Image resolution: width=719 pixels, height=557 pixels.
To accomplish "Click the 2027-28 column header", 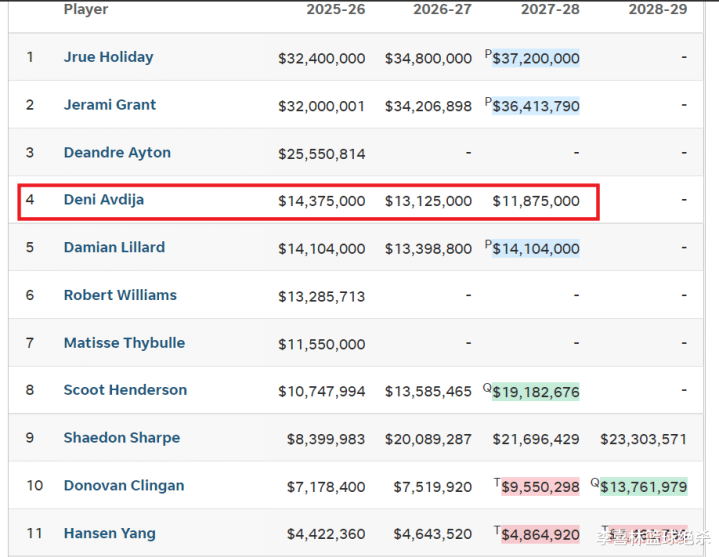I will point(550,10).
